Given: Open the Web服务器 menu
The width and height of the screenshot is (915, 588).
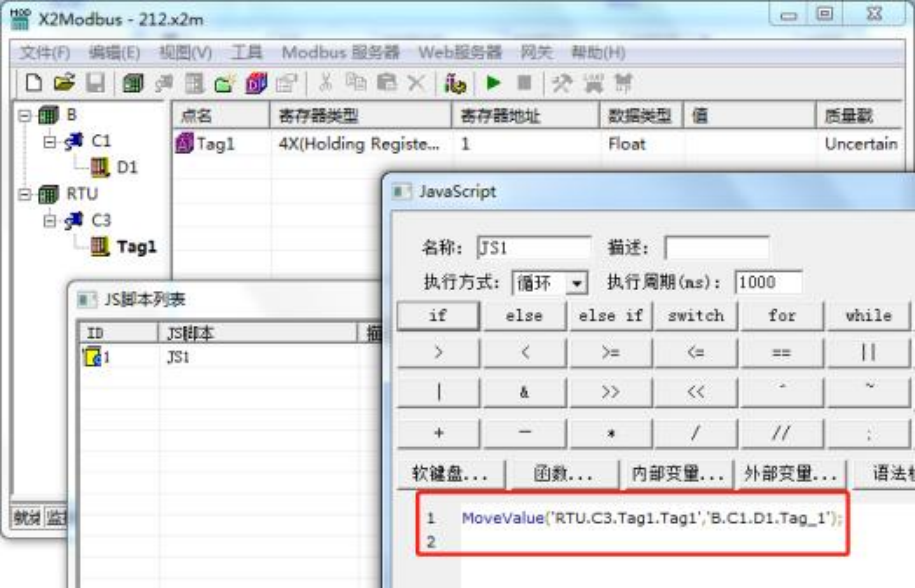Looking at the screenshot, I should (460, 53).
